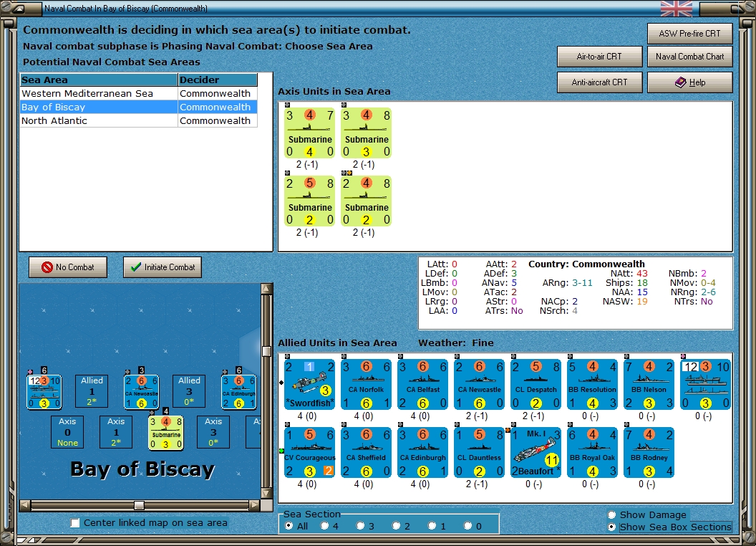
Task: Select sea section 3 radio button
Action: click(360, 526)
